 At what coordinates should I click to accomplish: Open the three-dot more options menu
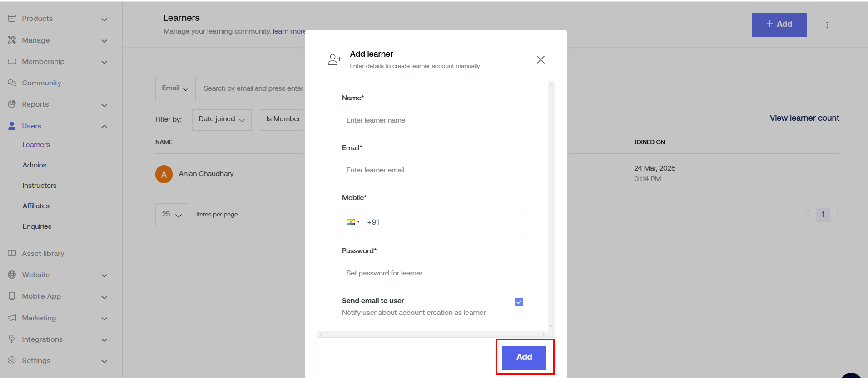point(827,25)
